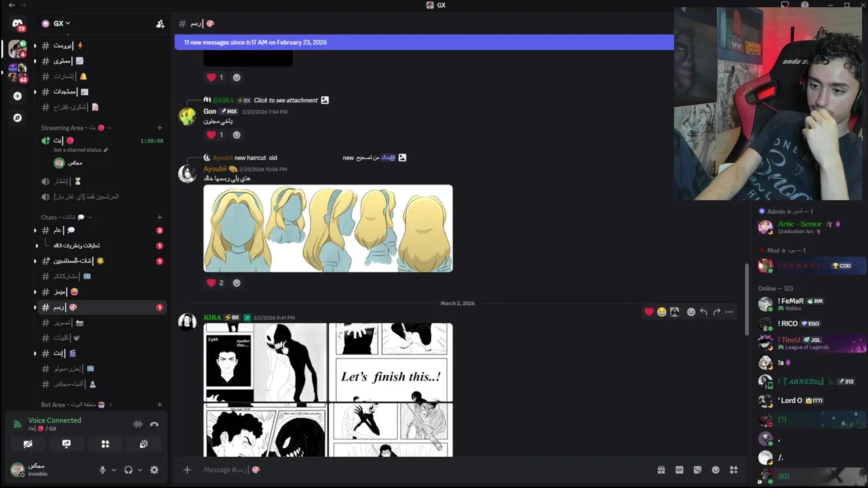Open the مستجدات text channel
The image size is (868, 488).
coord(100,91)
